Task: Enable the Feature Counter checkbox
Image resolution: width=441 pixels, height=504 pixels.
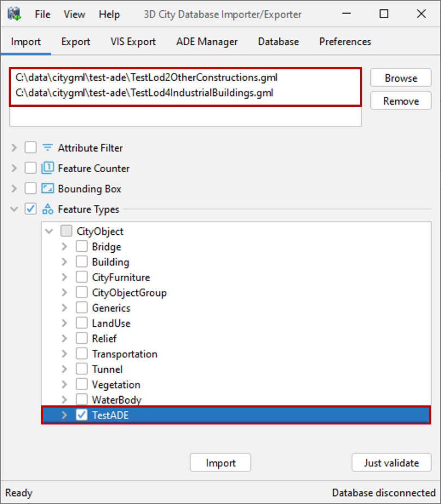Action: tap(30, 168)
